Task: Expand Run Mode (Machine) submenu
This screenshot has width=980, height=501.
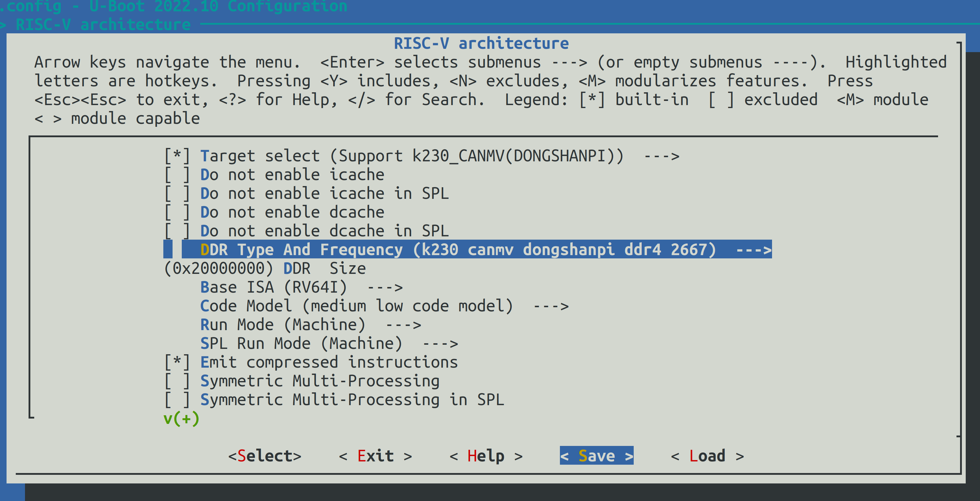Action: (x=310, y=325)
